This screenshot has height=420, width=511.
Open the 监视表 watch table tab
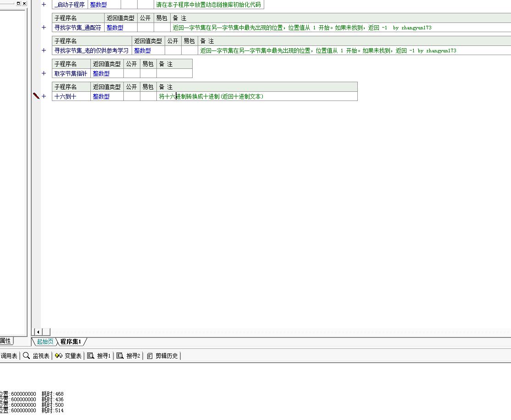tap(36, 356)
